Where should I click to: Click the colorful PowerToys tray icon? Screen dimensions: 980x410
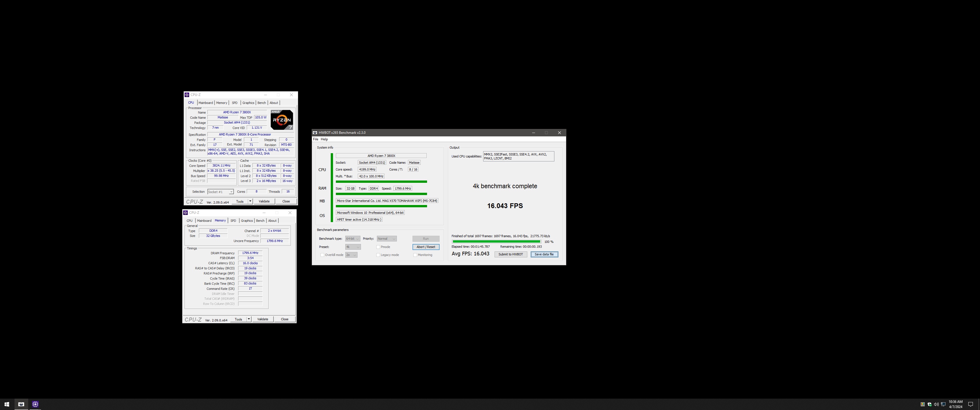click(922, 404)
